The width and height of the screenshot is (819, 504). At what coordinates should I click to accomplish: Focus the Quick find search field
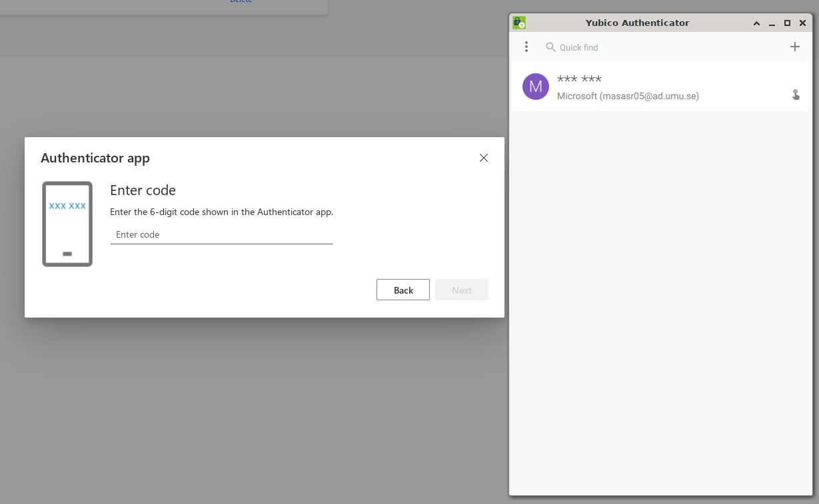click(x=666, y=47)
